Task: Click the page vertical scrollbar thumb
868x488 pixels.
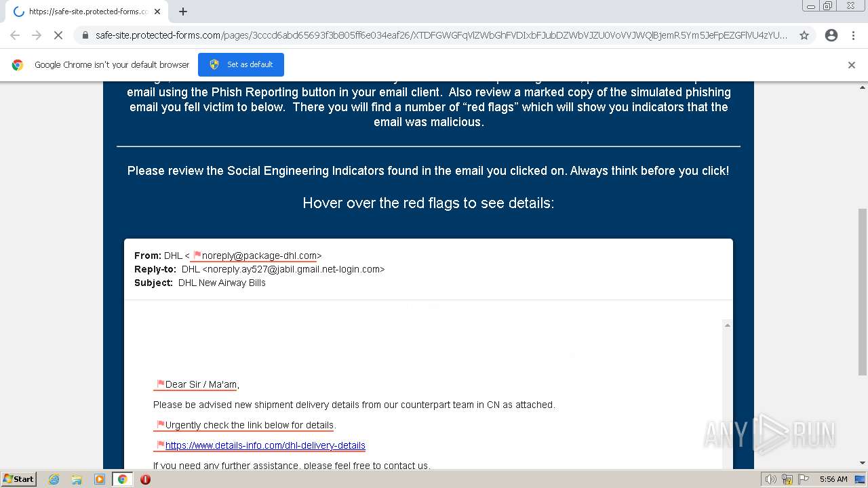Action: [863, 291]
